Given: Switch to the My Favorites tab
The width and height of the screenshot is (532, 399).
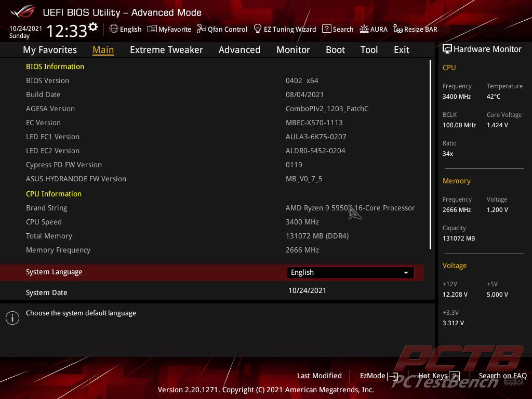Looking at the screenshot, I should coord(50,50).
